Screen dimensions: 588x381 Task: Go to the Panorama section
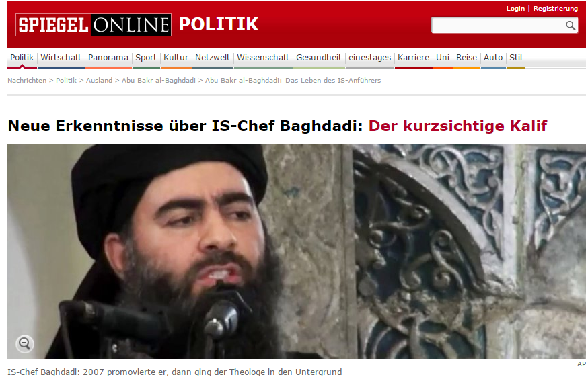tap(108, 58)
